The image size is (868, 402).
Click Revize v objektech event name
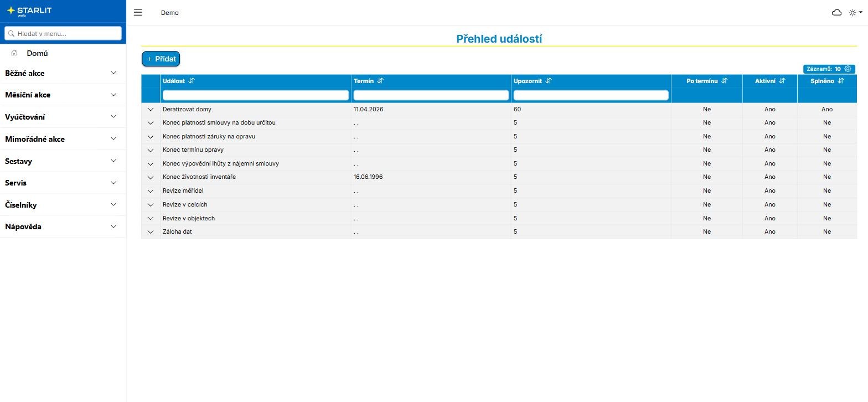click(x=189, y=218)
